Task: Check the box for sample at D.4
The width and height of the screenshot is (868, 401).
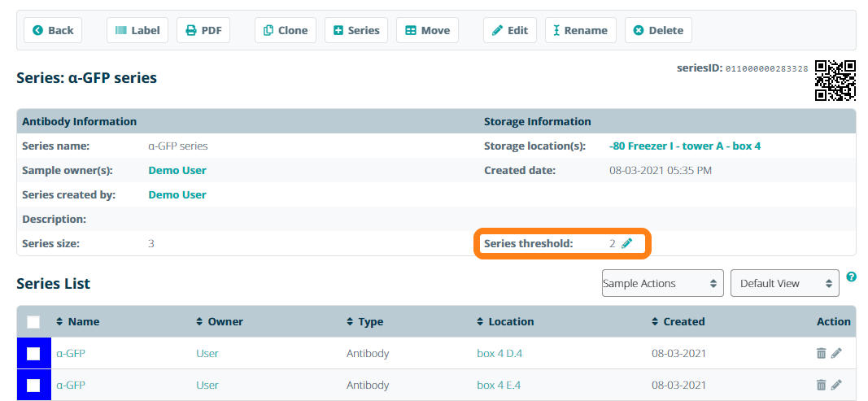Action: [33, 354]
